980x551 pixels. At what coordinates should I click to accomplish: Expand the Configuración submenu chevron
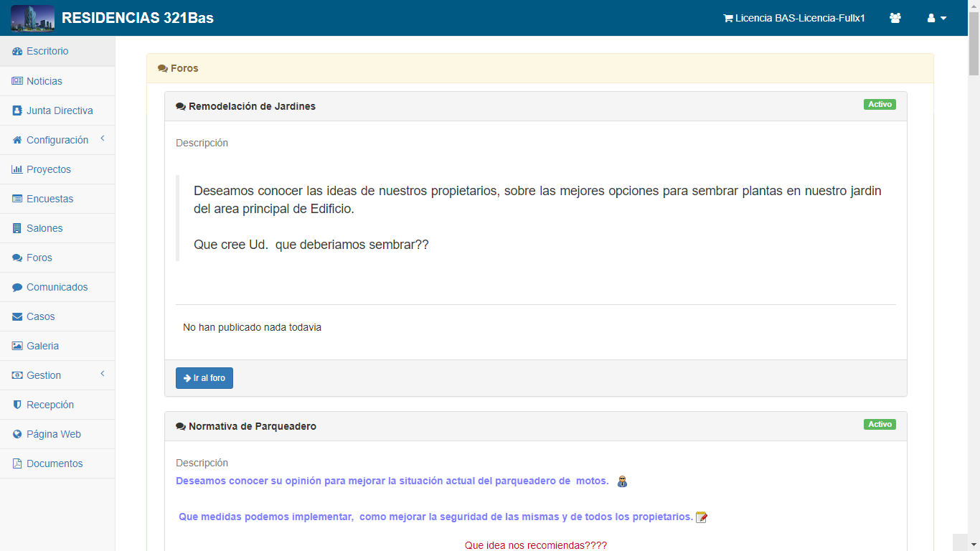[103, 138]
